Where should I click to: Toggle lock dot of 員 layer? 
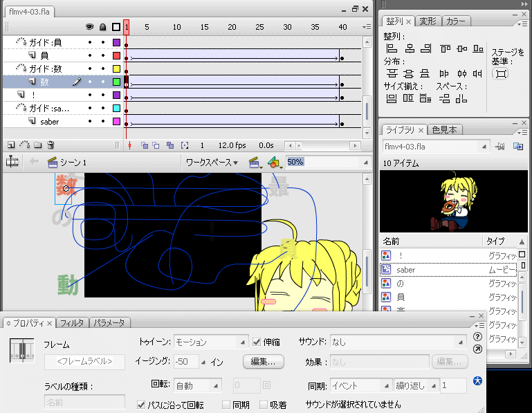click(x=103, y=55)
